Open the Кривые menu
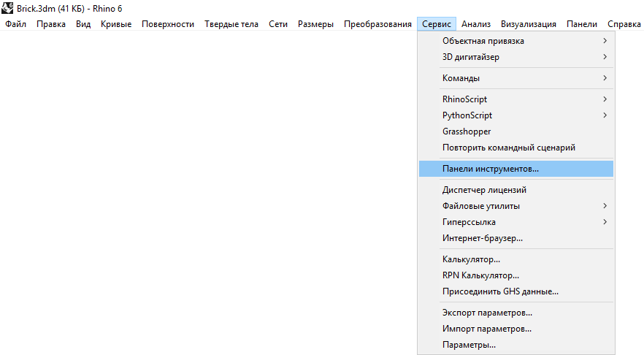644x355 pixels. [116, 24]
